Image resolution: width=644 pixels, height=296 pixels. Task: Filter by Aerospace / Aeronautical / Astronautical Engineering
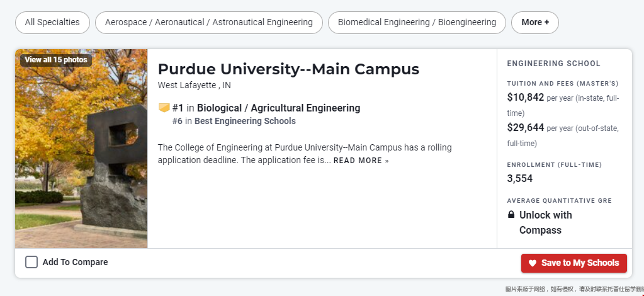pyautogui.click(x=208, y=23)
